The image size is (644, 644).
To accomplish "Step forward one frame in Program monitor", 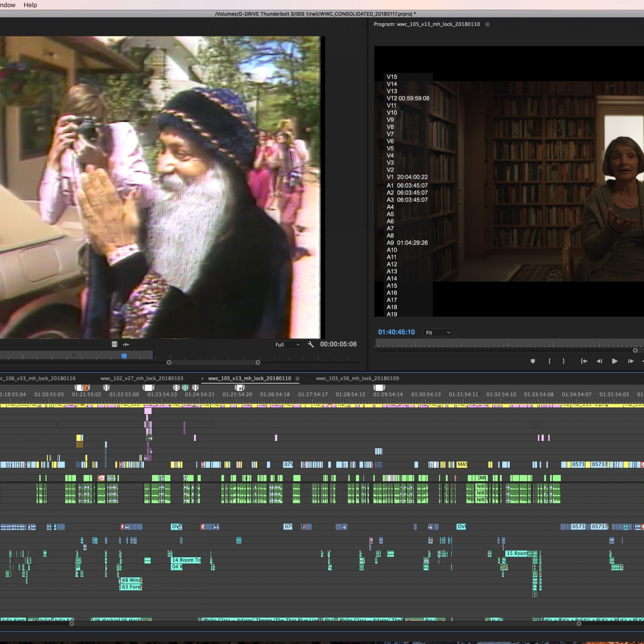I will pyautogui.click(x=631, y=361).
